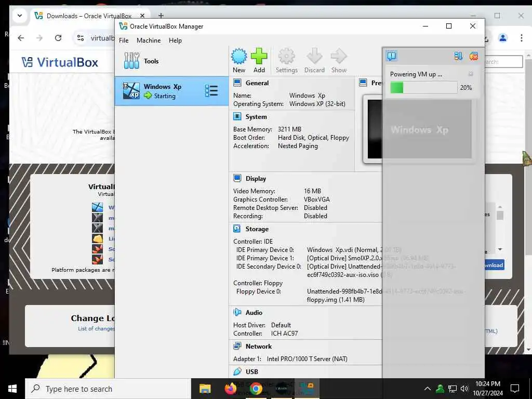Switch to the Downloads – Oracle VirtualBox browser tab
This screenshot has width=532, height=399.
click(x=89, y=16)
